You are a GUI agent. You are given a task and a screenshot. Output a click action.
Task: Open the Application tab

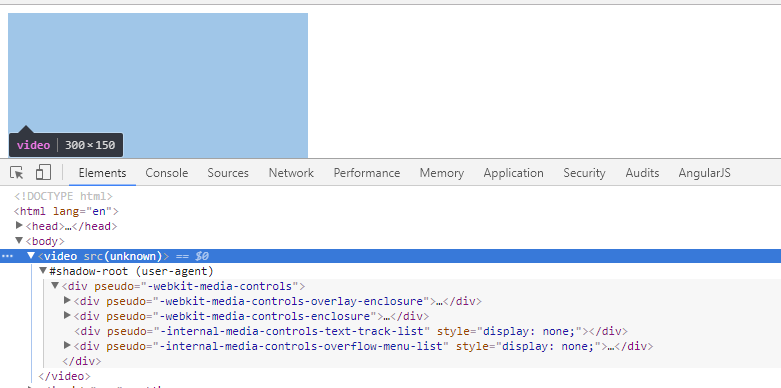pyautogui.click(x=513, y=173)
